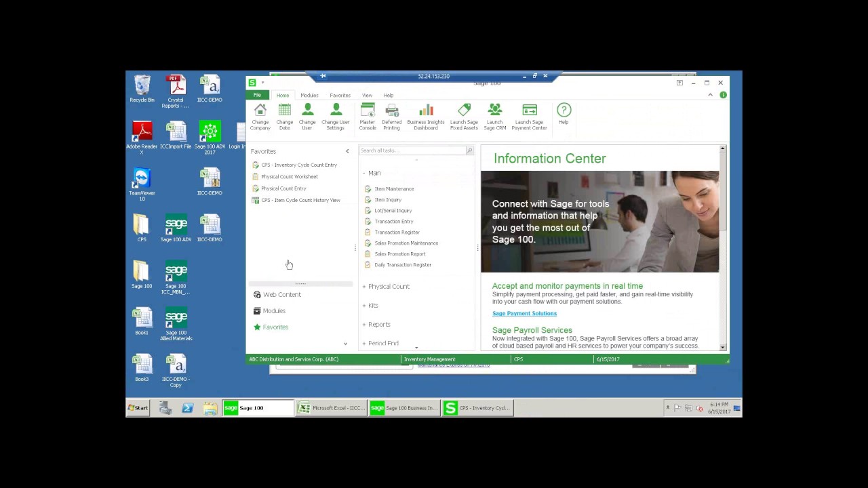This screenshot has width=868, height=488.
Task: Open Transaction Entry task
Action: (x=389, y=221)
